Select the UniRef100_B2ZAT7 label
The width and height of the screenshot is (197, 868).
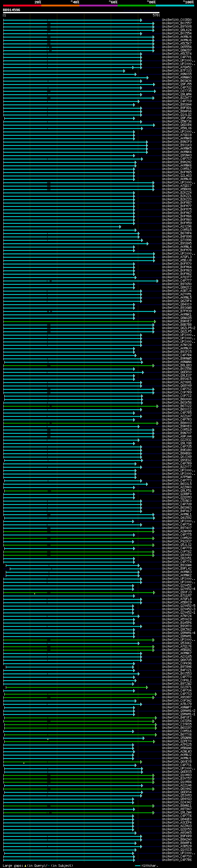[177, 98]
